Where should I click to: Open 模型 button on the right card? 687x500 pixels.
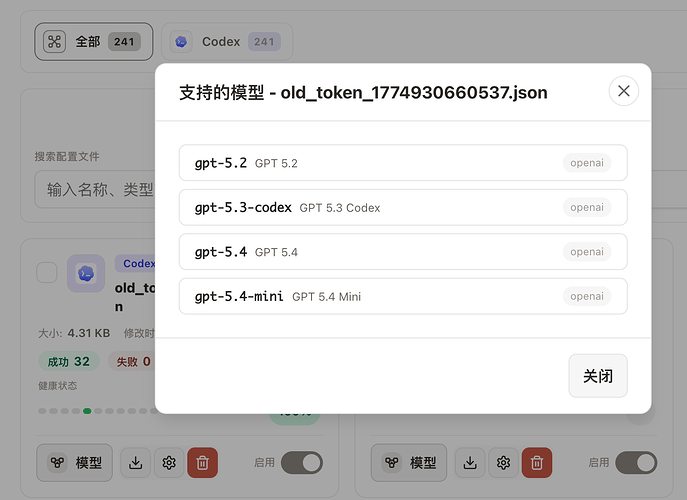pyautogui.click(x=409, y=463)
